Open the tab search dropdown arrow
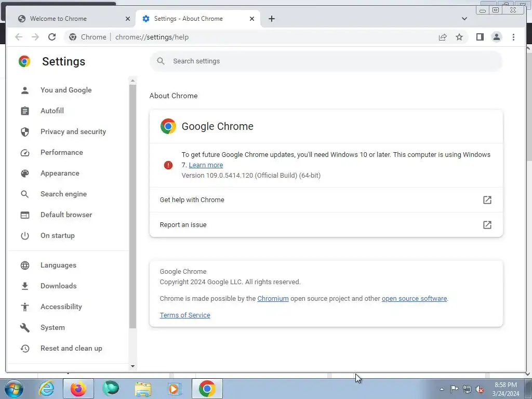This screenshot has height=399, width=532. click(x=464, y=19)
